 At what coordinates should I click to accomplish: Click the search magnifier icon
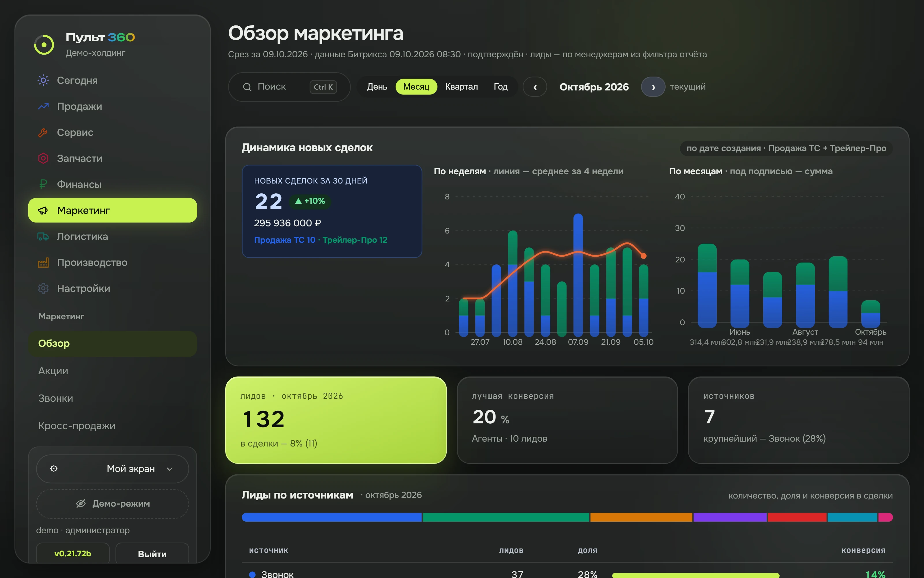pyautogui.click(x=247, y=87)
